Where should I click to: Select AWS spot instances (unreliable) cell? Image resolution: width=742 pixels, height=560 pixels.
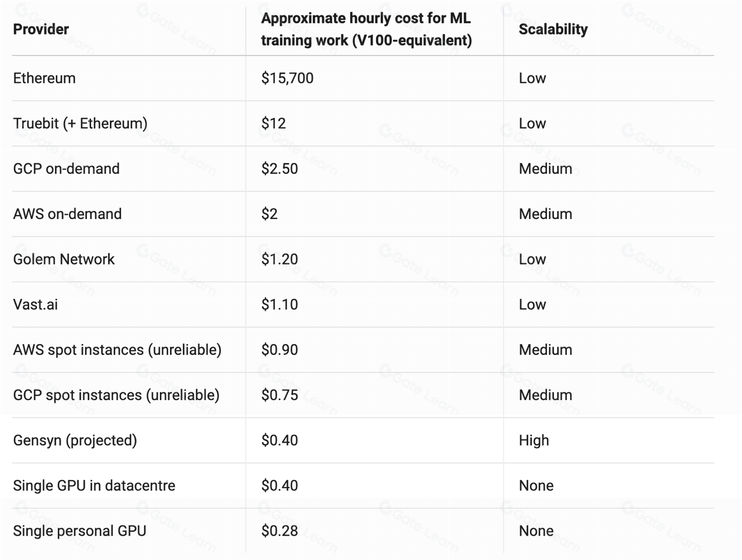[117, 350]
